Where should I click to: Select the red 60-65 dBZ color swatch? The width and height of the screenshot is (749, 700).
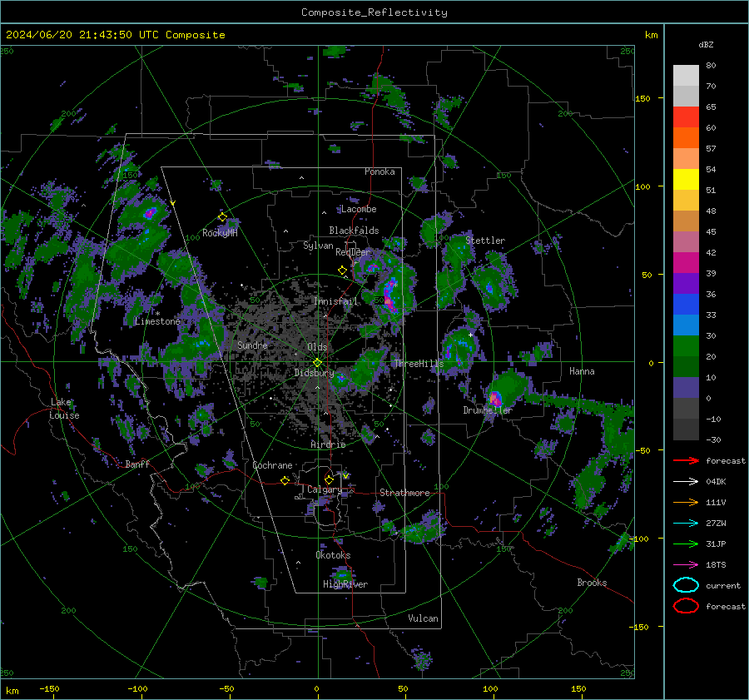(686, 117)
